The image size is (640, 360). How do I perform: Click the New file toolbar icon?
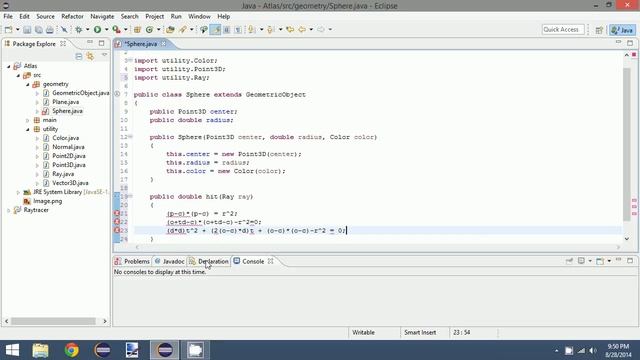8,29
